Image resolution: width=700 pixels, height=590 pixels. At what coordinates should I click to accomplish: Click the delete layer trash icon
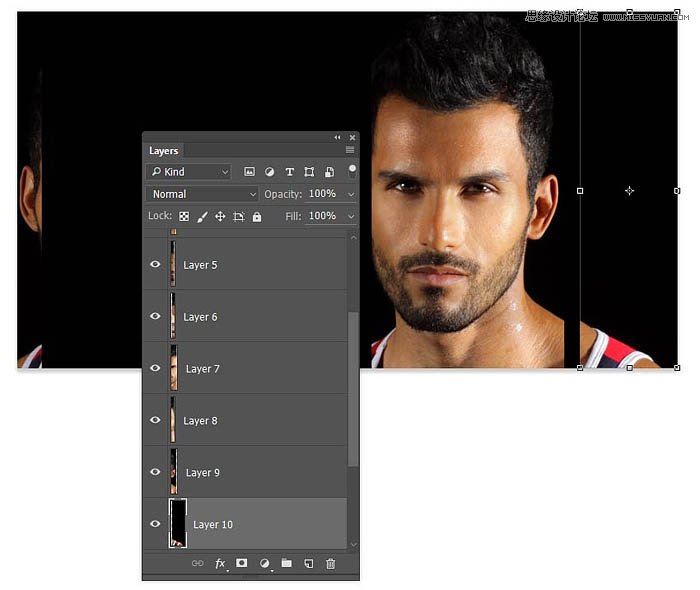331,564
